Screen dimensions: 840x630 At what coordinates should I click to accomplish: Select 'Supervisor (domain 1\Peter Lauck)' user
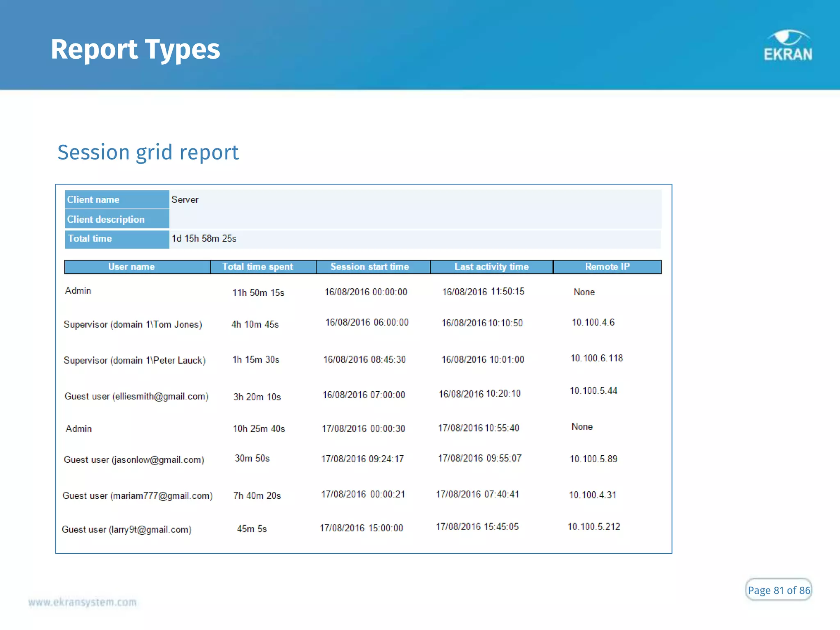tap(135, 361)
